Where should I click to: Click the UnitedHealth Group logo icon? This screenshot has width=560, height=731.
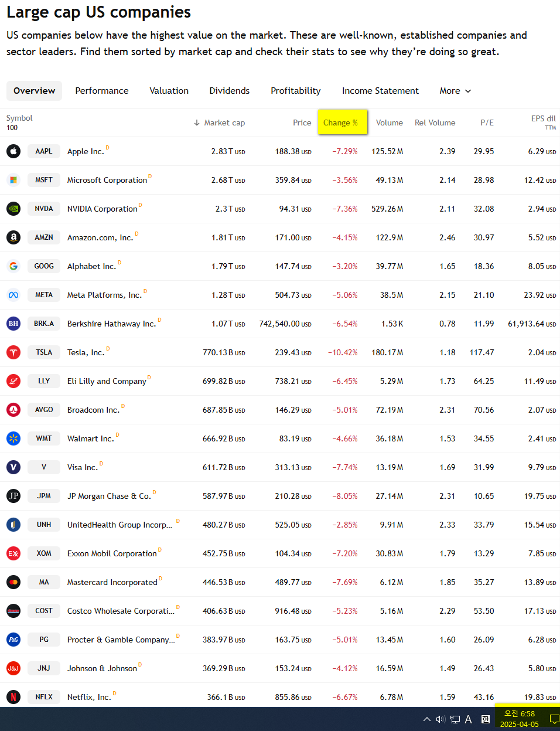click(x=13, y=525)
